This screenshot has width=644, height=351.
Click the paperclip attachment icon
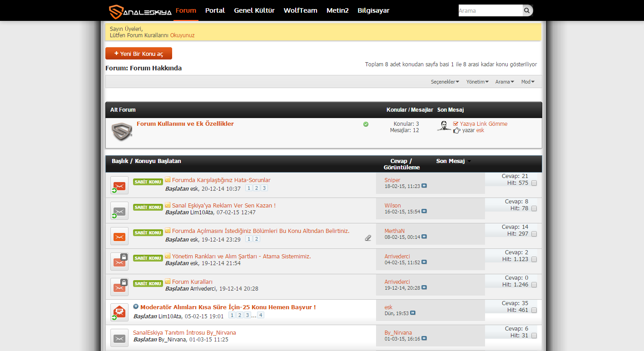(368, 237)
